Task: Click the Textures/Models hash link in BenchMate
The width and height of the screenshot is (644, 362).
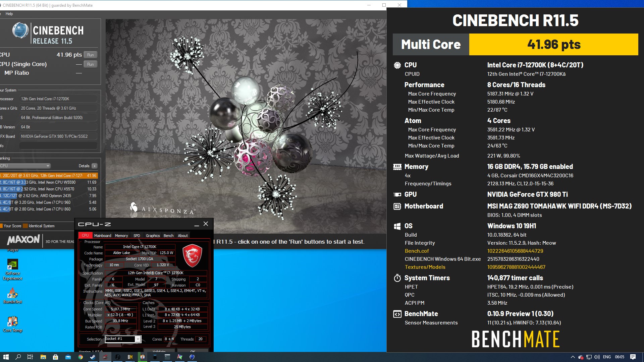Action: tap(516, 267)
